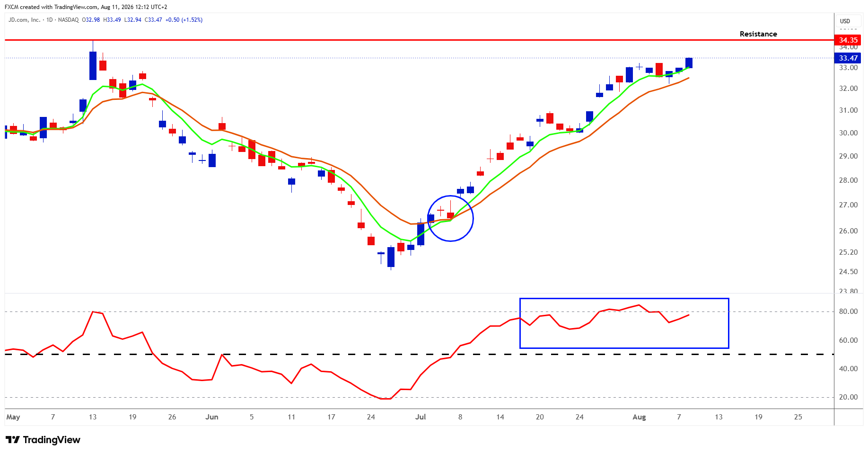Click the 11 date label on time axis
Viewport: 868px width, 454px height.
[291, 417]
